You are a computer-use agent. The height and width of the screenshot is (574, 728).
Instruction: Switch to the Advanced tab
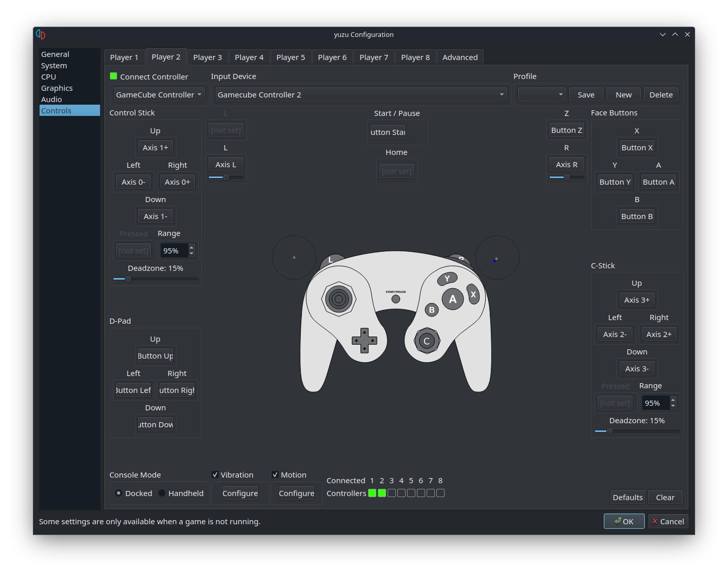[460, 57]
